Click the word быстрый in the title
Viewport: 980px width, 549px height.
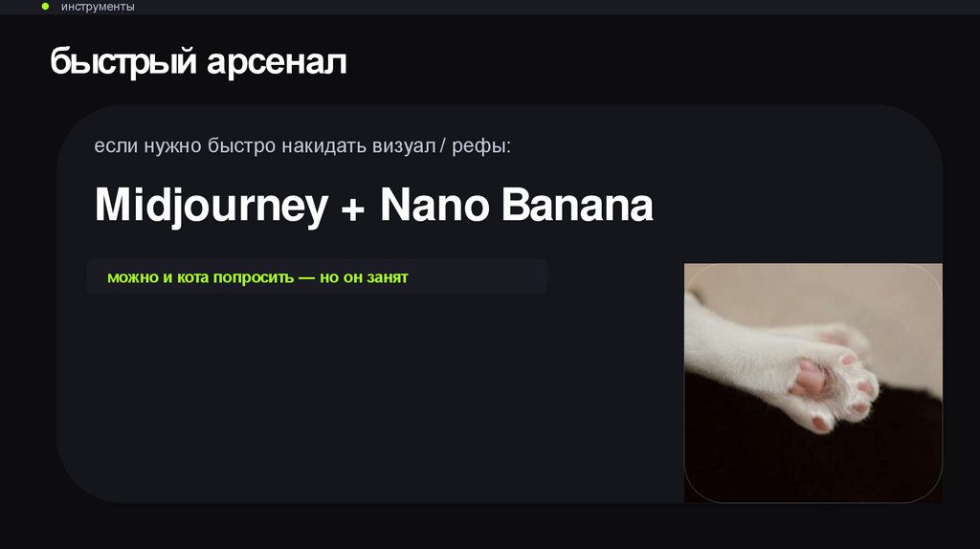[x=123, y=62]
